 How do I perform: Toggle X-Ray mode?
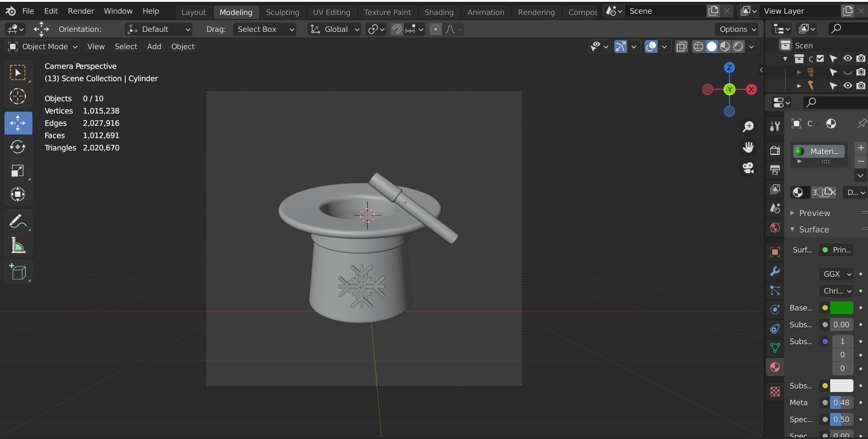pos(682,46)
